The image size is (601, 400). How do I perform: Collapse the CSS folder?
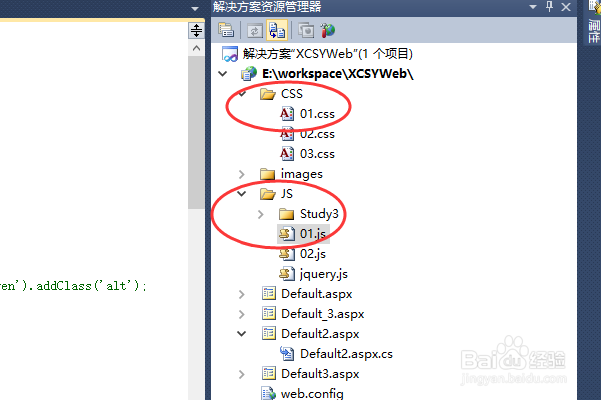(241, 93)
